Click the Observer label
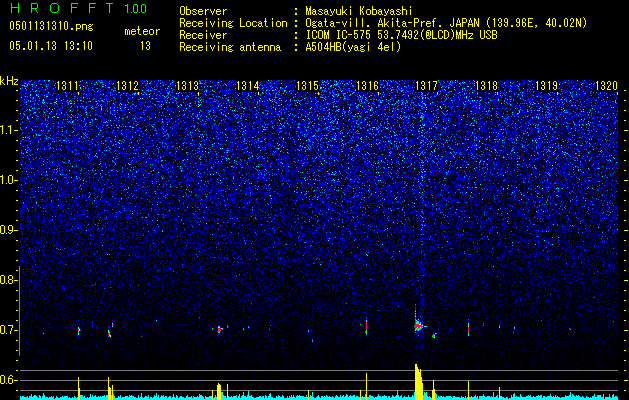629x400 pixels. [x=203, y=11]
